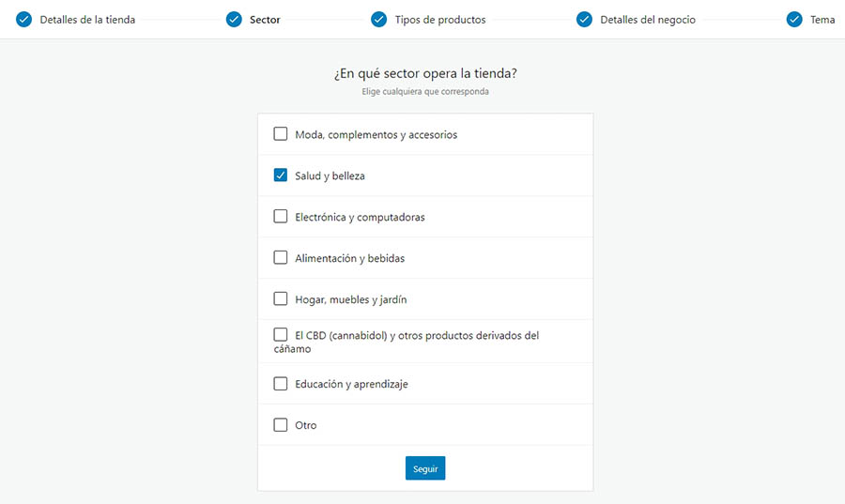Image resolution: width=845 pixels, height=504 pixels.
Task: Click the Sector step label
Action: (x=265, y=20)
